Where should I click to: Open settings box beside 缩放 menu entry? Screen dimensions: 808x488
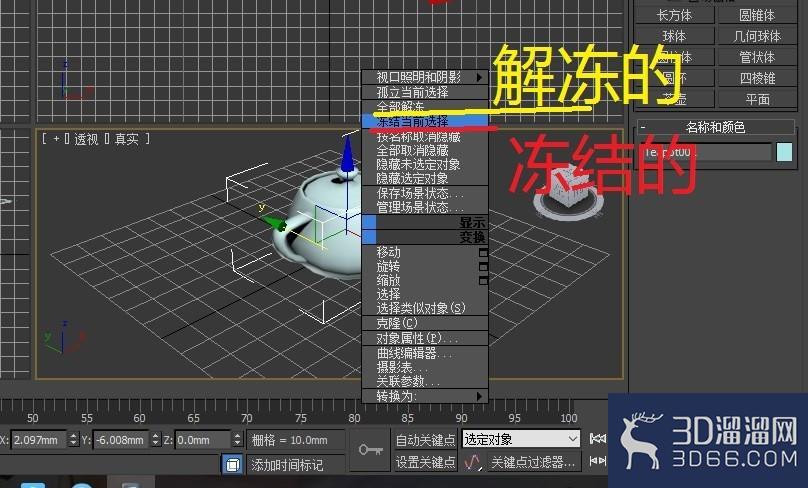483,280
